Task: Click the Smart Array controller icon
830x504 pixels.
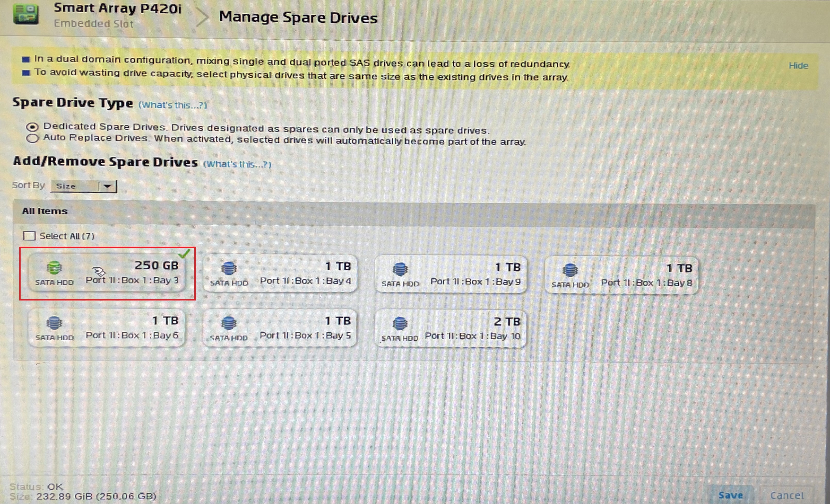Action: pos(25,14)
